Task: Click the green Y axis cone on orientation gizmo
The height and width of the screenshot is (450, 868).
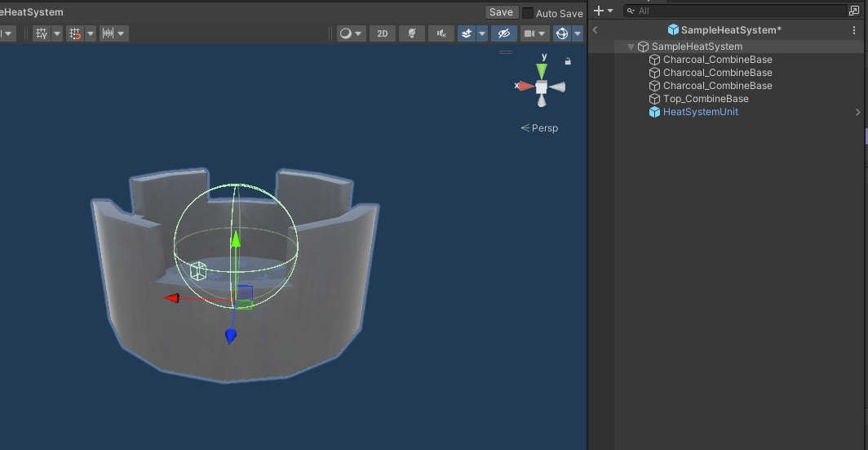Action: (x=542, y=70)
